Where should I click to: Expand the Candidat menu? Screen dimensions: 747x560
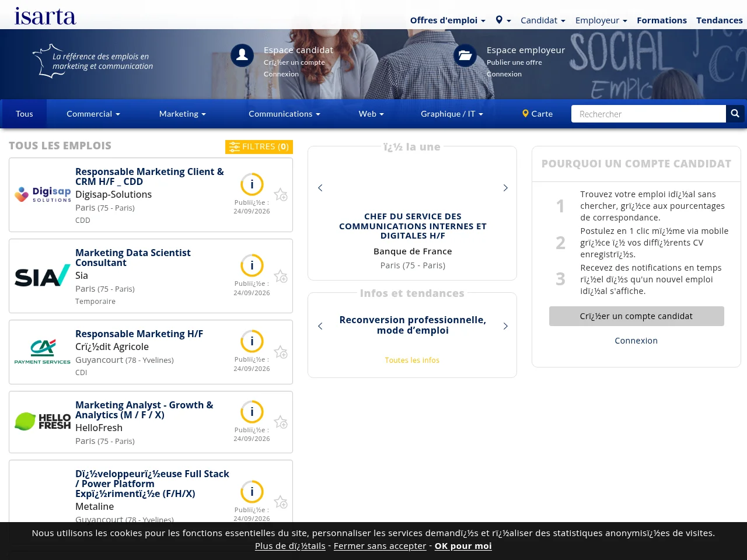pos(543,20)
